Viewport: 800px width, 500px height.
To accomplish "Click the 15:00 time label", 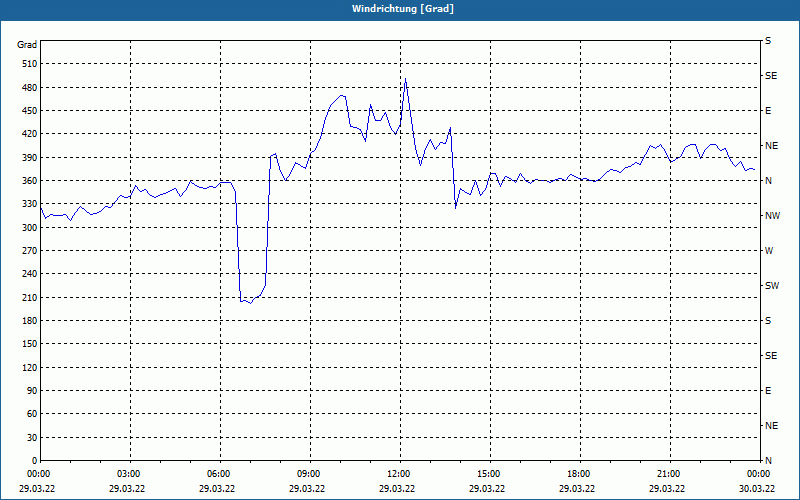I will point(490,474).
